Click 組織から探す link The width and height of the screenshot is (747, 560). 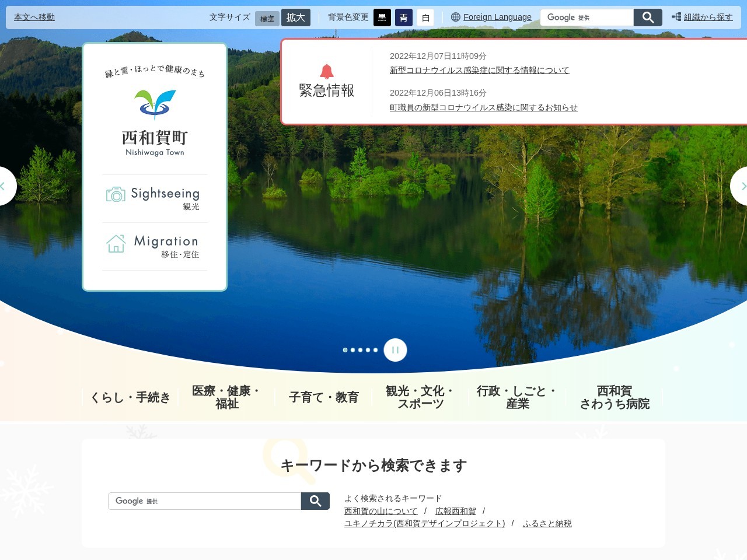coord(708,17)
